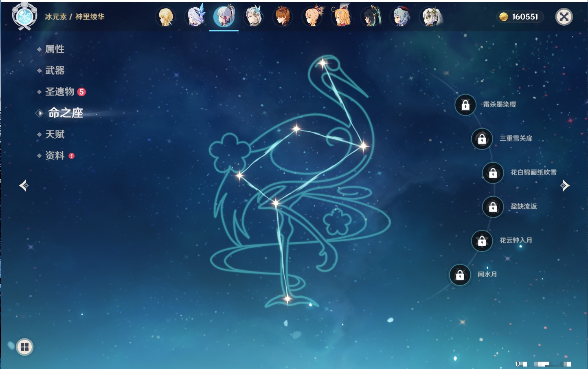This screenshot has width=588, height=369.
Task: Select the white-haired Neuvillette portrait with blue horns
Action: [x=253, y=17]
